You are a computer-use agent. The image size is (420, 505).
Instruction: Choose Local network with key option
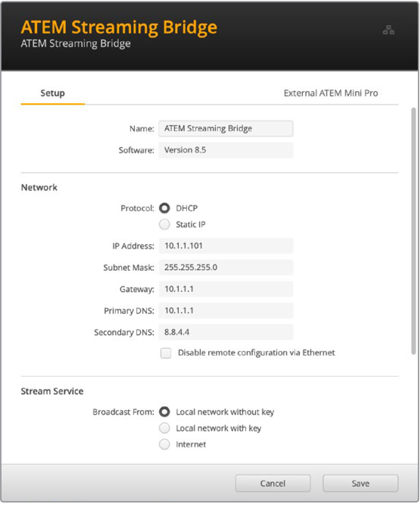165,428
